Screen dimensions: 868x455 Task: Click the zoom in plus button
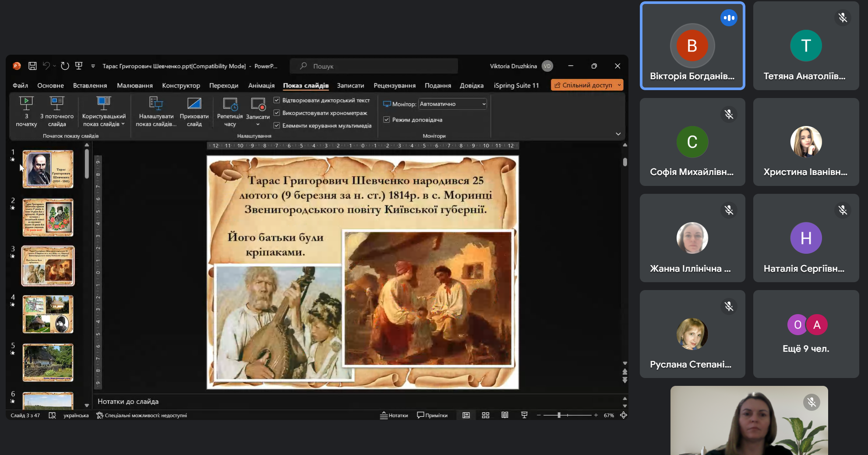(596, 415)
